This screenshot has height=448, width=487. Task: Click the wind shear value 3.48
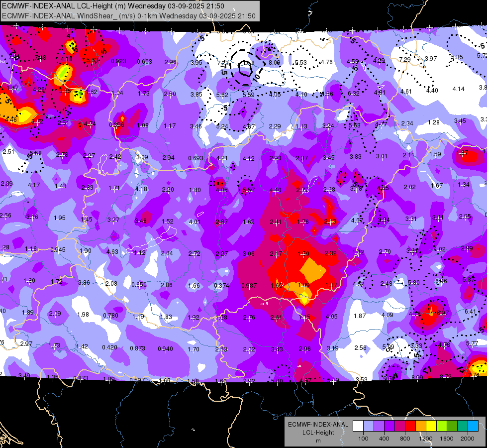(141, 221)
